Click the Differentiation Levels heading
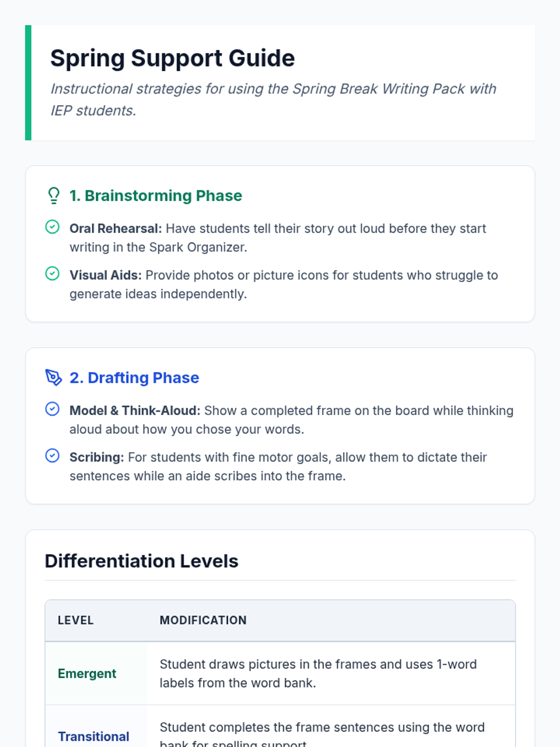Image resolution: width=560 pixels, height=747 pixels. click(x=141, y=561)
